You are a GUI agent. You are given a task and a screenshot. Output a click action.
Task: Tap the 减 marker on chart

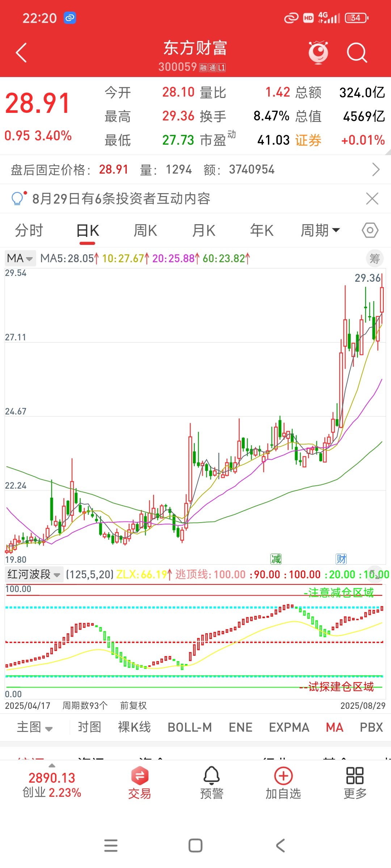click(276, 559)
